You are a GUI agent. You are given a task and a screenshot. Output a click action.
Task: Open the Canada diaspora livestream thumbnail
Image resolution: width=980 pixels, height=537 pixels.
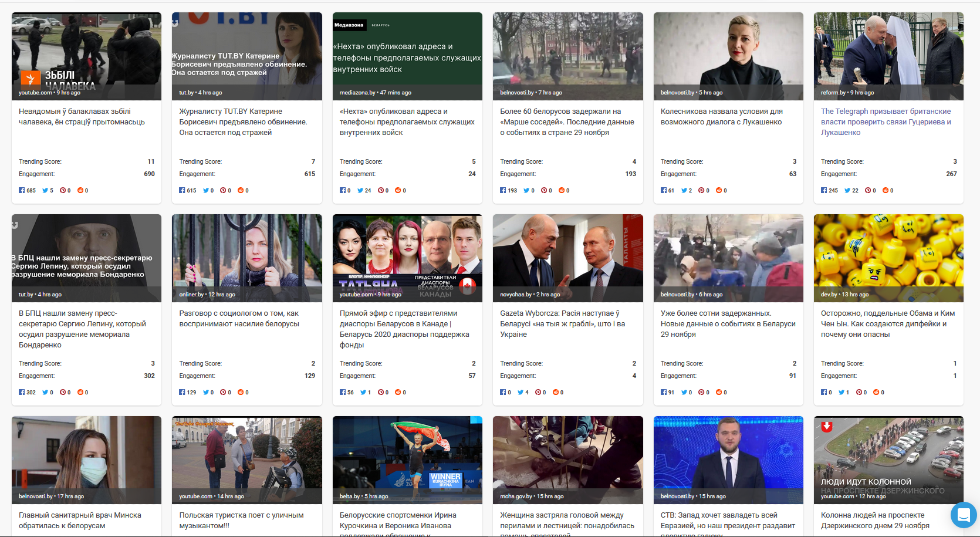tap(407, 252)
